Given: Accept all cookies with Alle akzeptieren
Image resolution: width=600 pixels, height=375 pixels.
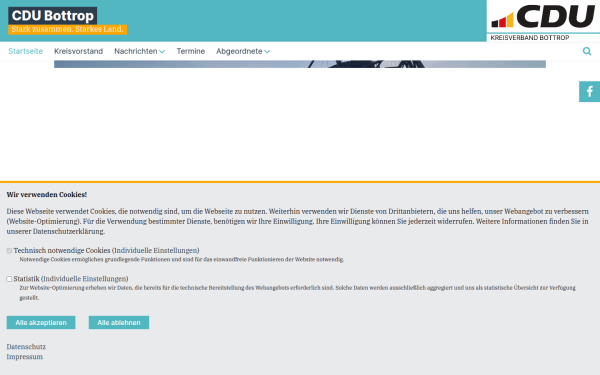Looking at the screenshot, I should [41, 323].
